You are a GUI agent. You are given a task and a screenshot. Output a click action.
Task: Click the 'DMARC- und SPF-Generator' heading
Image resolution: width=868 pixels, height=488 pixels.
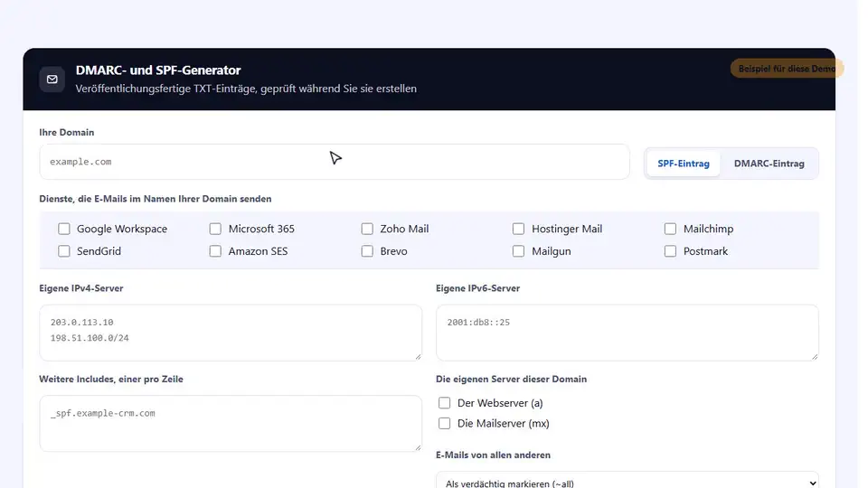click(158, 70)
